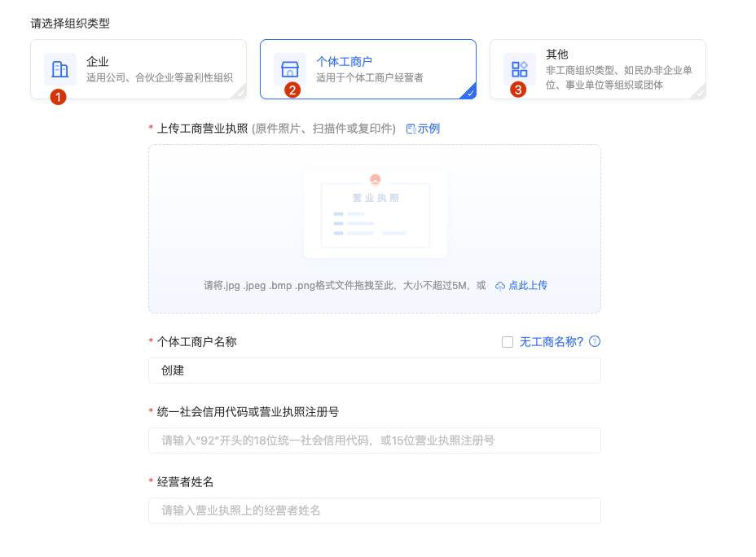Click the 企业 building icon
The width and height of the screenshot is (756, 557).
tap(60, 69)
